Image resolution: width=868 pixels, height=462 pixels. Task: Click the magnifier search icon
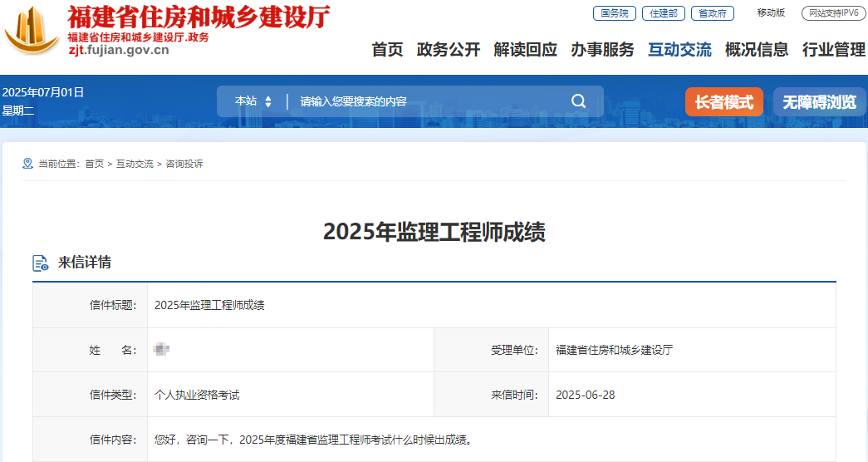[579, 101]
